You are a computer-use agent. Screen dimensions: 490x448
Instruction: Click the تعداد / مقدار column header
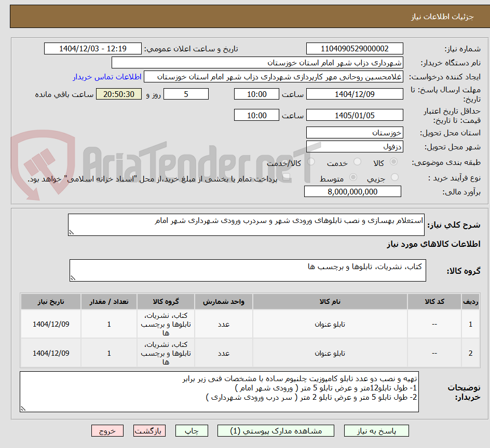click(x=109, y=302)
